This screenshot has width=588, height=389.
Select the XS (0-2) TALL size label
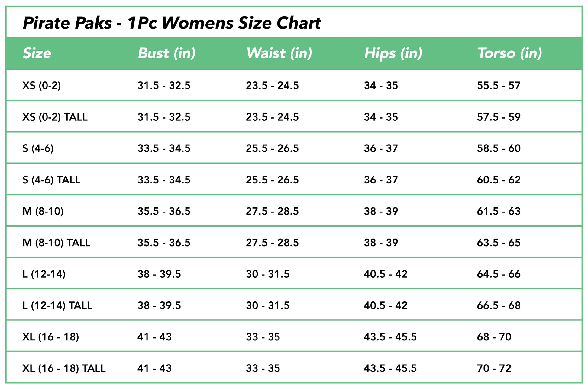pyautogui.click(x=55, y=117)
